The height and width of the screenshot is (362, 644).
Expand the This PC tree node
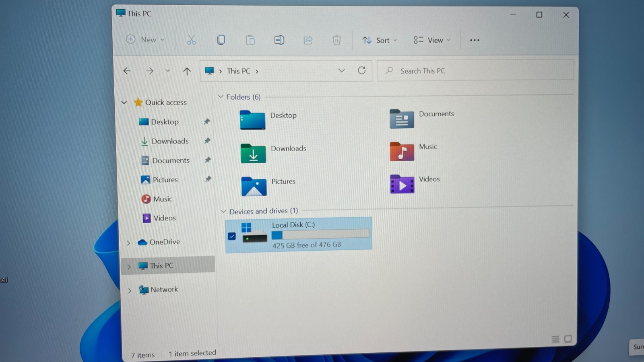pos(129,267)
